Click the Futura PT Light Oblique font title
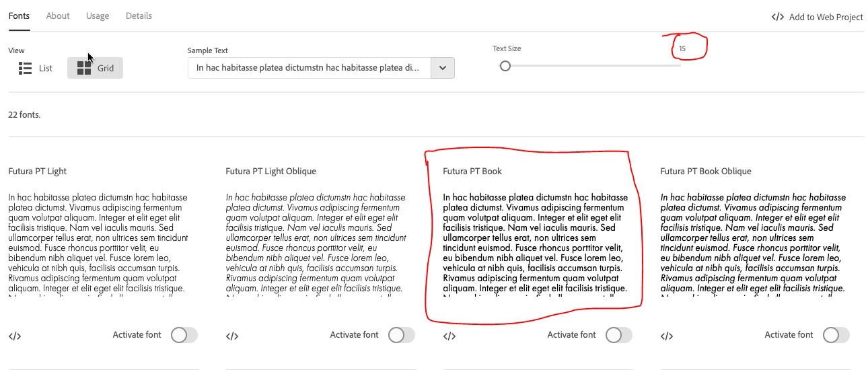 coord(270,171)
